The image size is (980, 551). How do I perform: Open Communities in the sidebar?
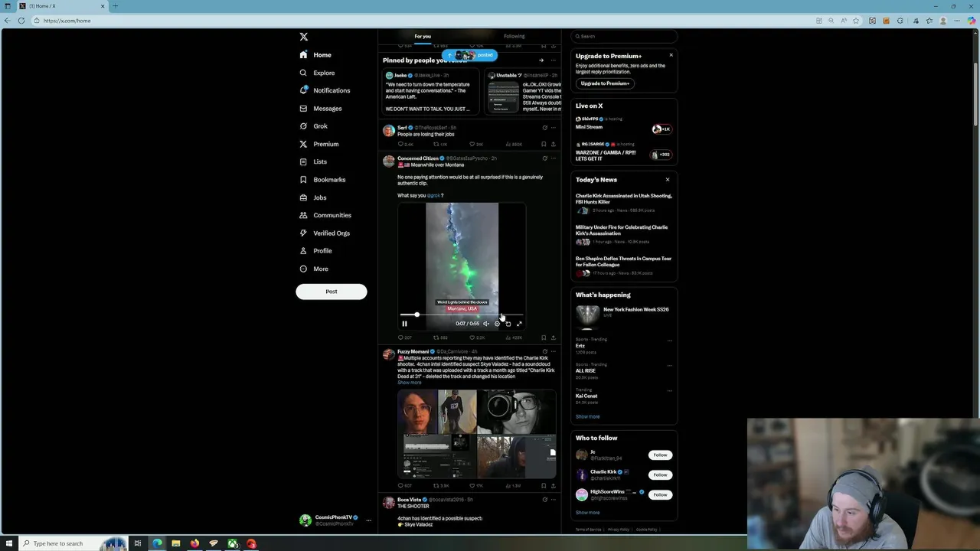coord(325,215)
